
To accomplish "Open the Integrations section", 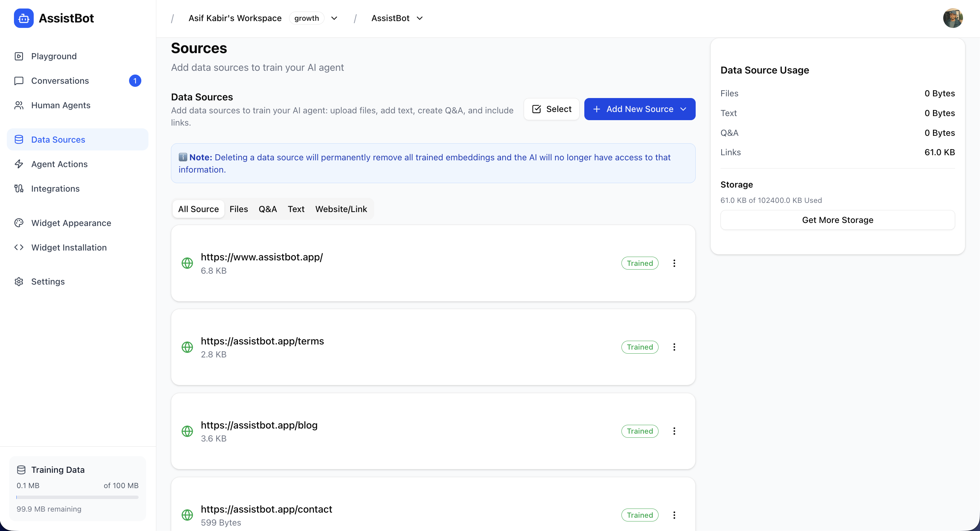I will point(54,188).
